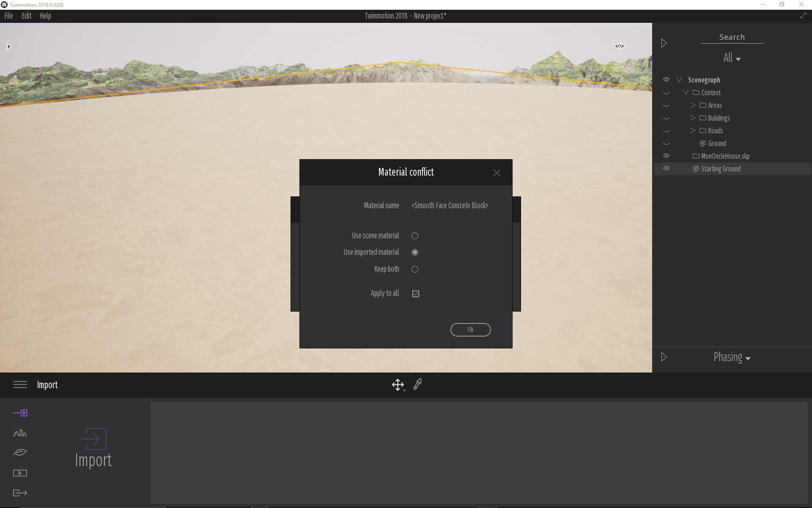Show the hidden Context folder

(666, 93)
